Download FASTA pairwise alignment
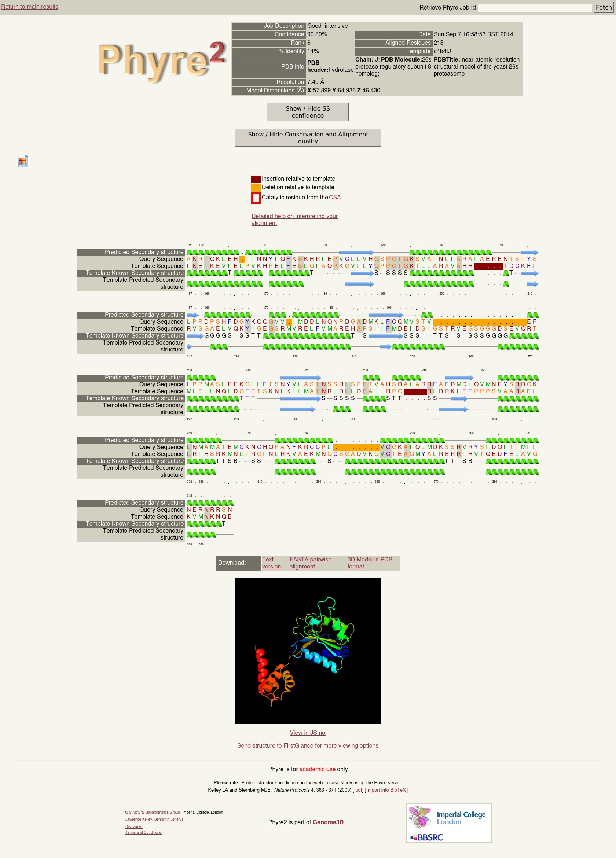Image resolution: width=616 pixels, height=858 pixels. point(310,563)
